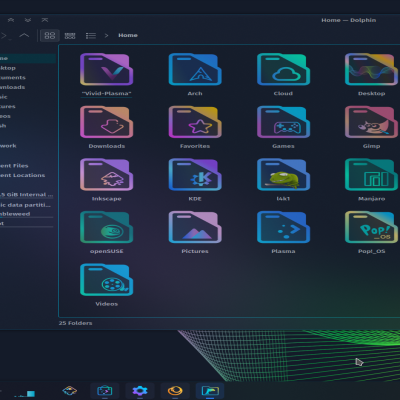Launch the orange globe browser in taskbar
This screenshot has width=400, height=400.
[x=175, y=390]
